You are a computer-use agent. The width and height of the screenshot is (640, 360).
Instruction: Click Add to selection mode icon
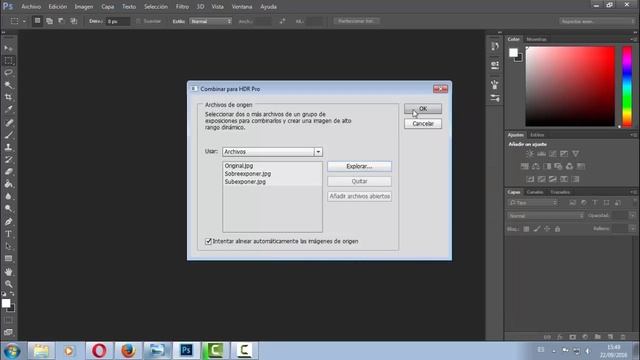pos(49,21)
